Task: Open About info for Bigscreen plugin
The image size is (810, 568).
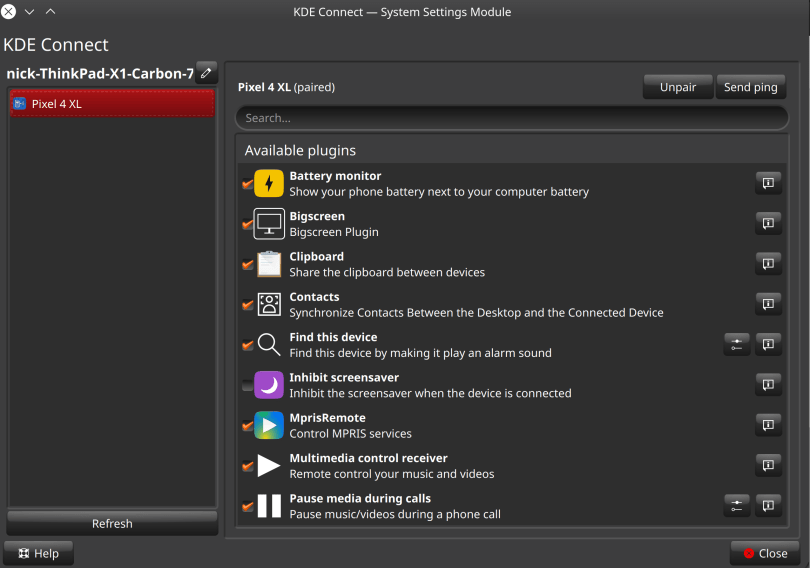Action: [x=768, y=224]
